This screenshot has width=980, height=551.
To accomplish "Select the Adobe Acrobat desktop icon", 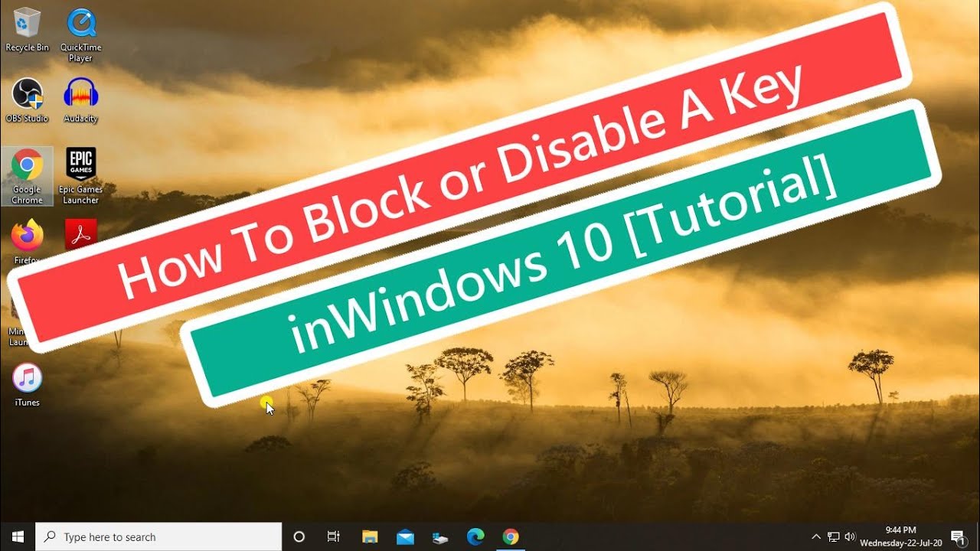I will point(80,234).
